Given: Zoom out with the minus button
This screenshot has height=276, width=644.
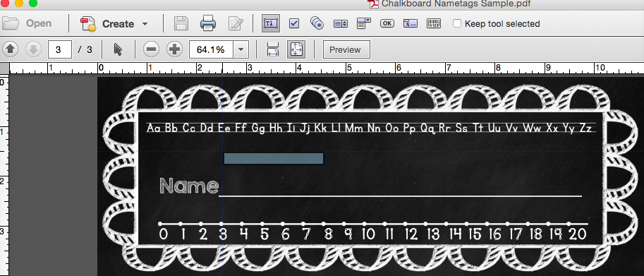Looking at the screenshot, I should [151, 49].
